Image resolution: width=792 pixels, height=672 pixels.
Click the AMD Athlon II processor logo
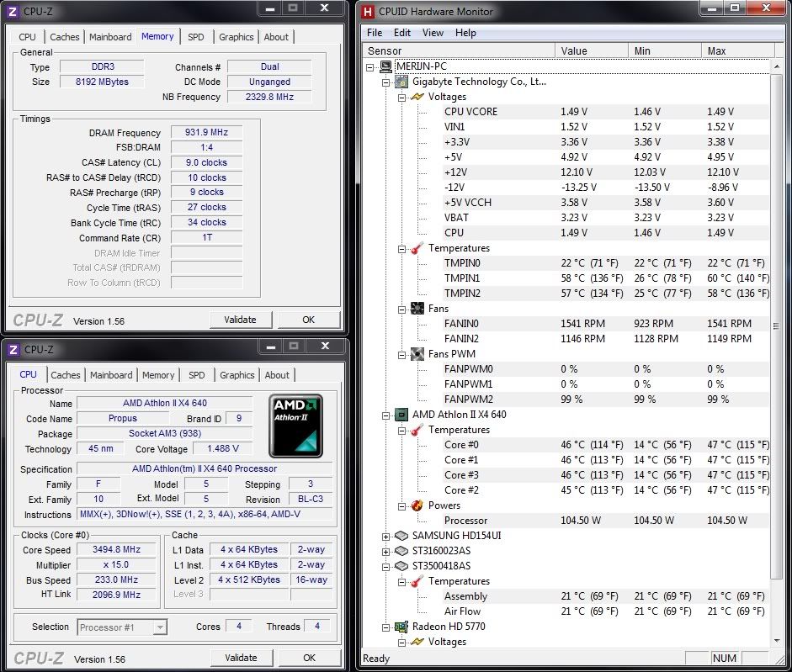pos(296,426)
